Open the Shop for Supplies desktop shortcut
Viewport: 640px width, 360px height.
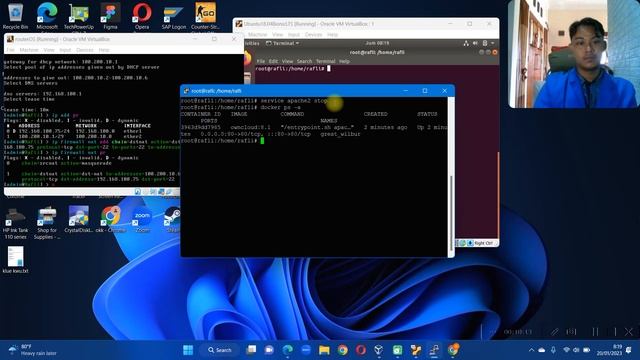(x=47, y=222)
